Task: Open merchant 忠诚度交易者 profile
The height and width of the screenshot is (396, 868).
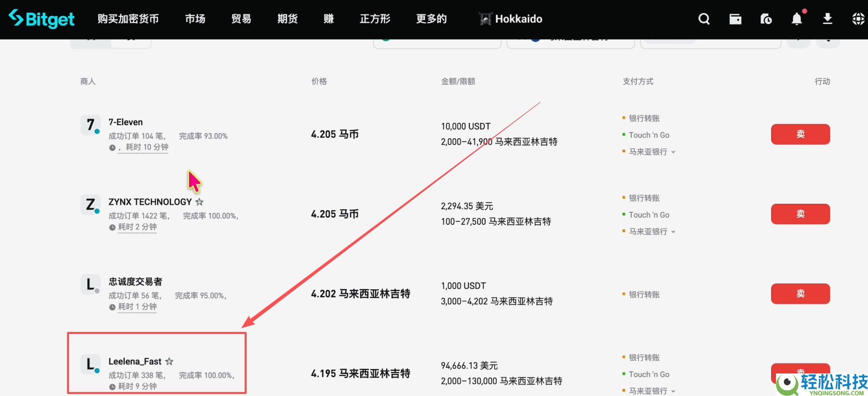Action: (x=136, y=282)
